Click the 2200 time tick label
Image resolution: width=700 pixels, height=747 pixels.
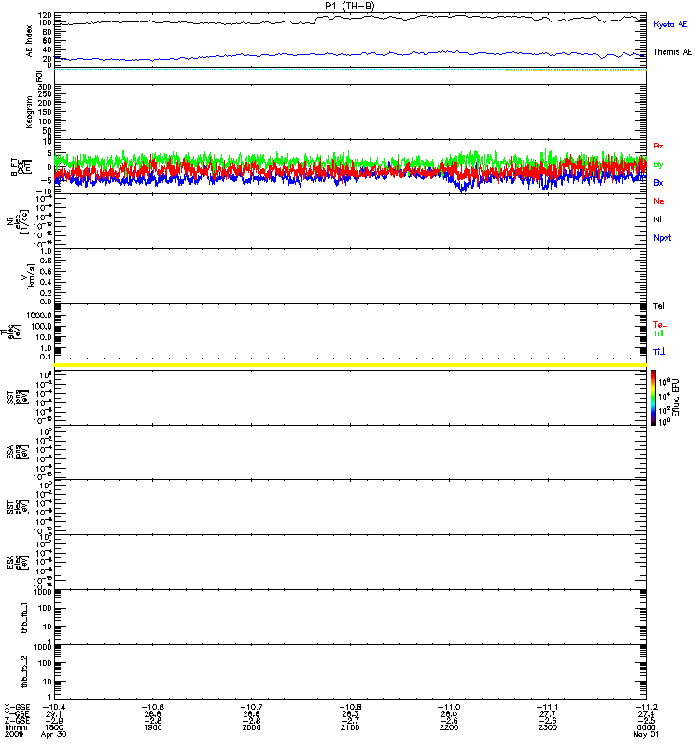pos(449,727)
